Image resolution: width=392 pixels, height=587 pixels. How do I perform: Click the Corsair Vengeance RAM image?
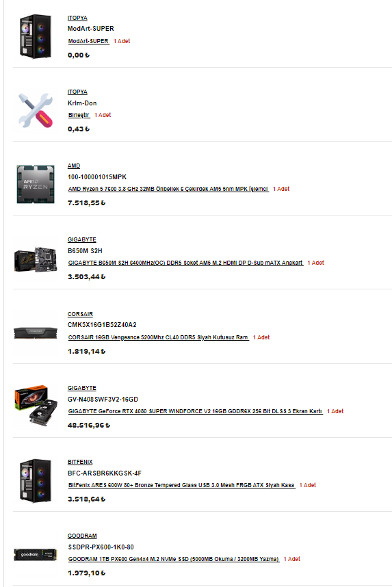point(36,332)
